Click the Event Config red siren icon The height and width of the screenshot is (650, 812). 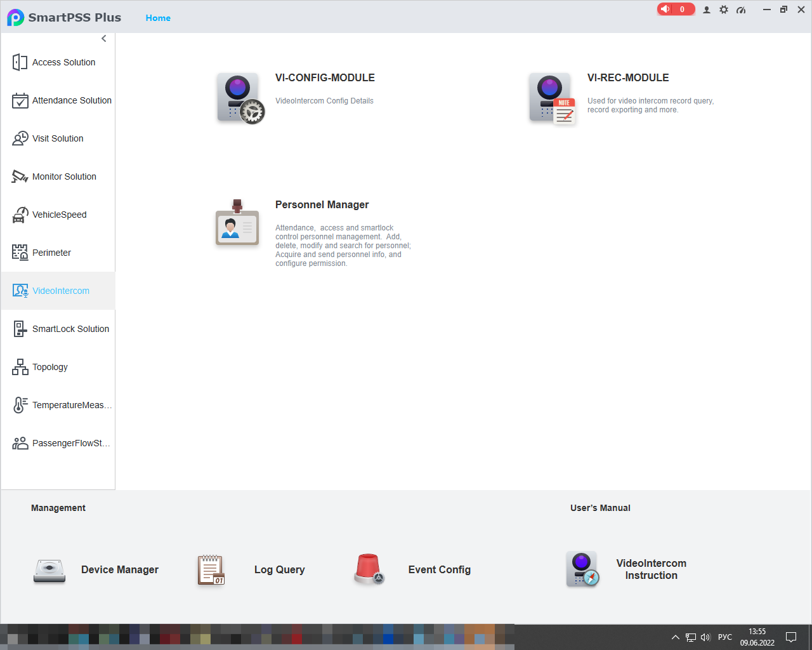369,569
